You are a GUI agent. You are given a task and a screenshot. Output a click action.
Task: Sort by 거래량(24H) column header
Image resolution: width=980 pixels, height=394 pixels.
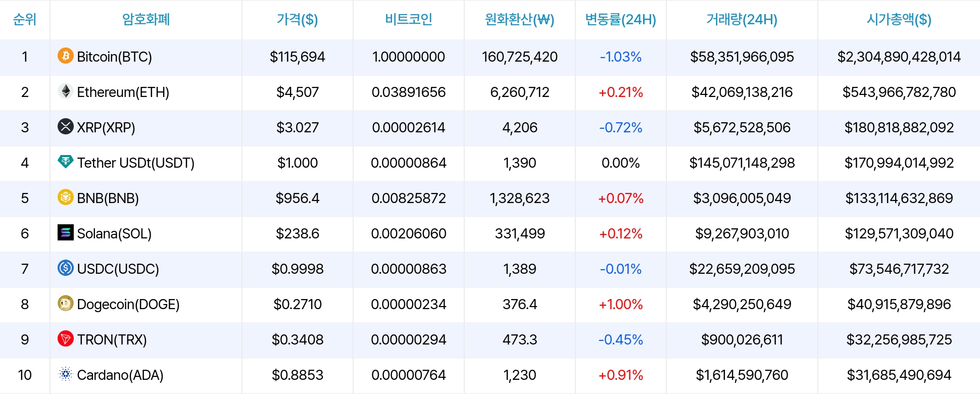click(742, 19)
